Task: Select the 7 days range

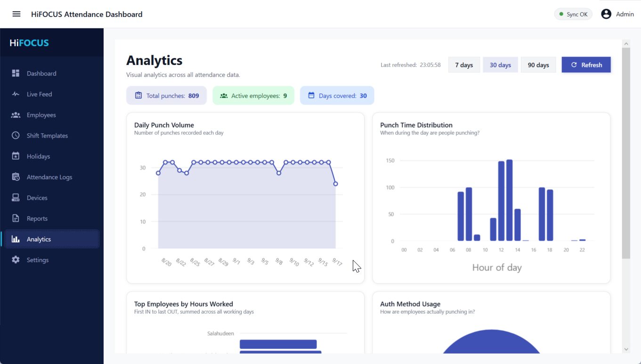Action: tap(464, 65)
